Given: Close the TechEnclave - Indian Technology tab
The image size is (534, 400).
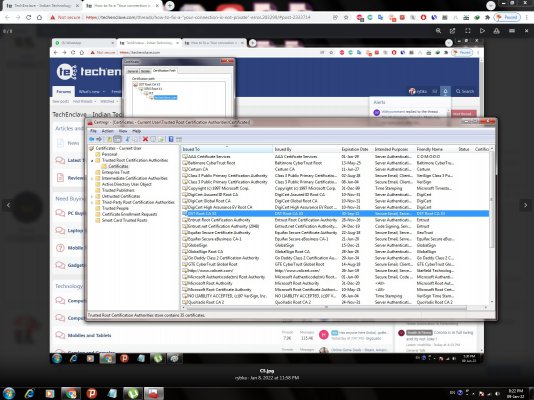Looking at the screenshot, I should [x=77, y=6].
